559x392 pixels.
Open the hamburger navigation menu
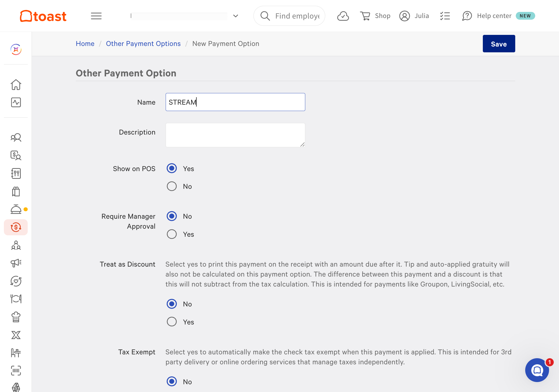[96, 16]
